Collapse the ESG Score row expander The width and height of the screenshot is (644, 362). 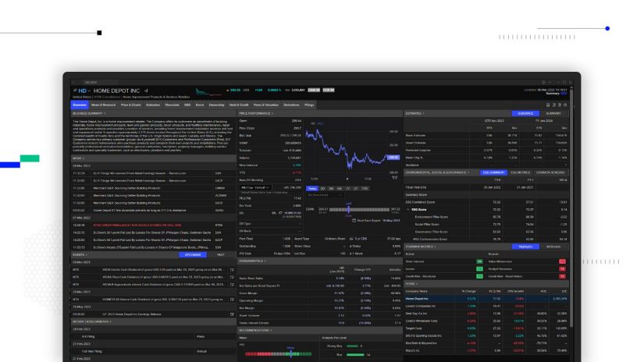click(408, 210)
